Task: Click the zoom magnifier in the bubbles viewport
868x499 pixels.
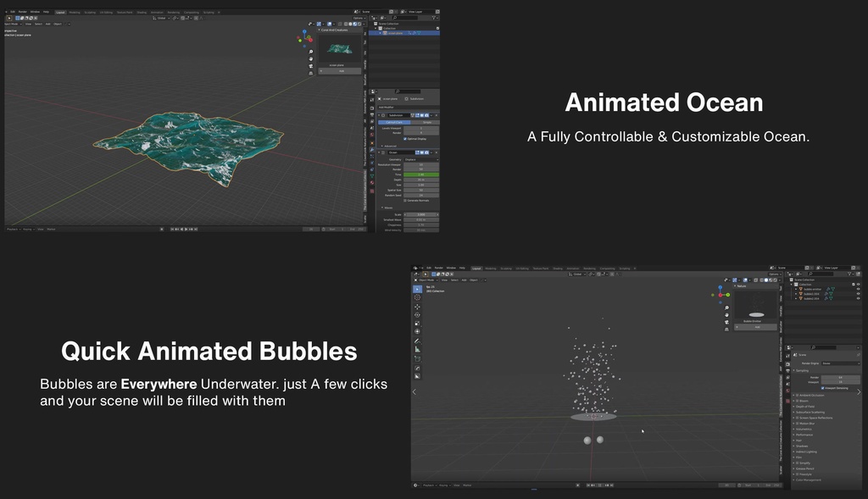Action: click(726, 308)
